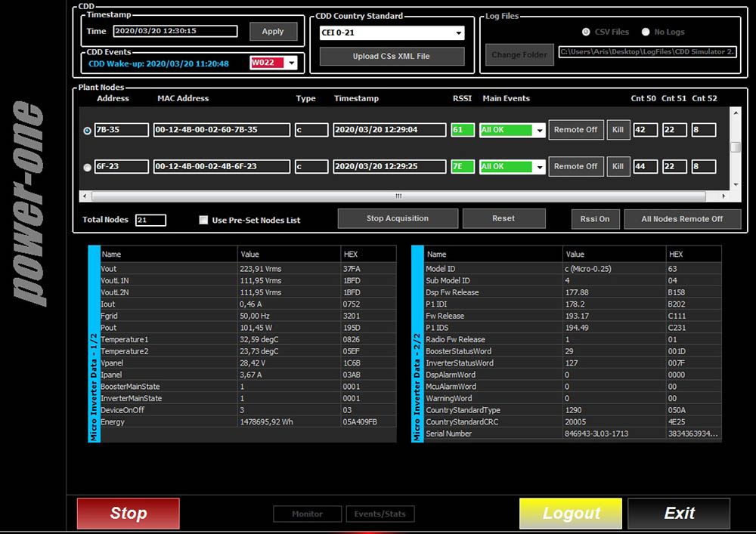Choose the CSV Files log option
The image size is (756, 534).
[586, 32]
